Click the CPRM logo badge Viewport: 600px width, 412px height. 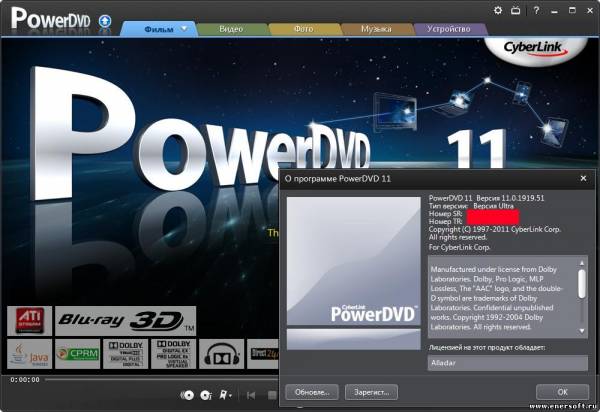tap(78, 354)
